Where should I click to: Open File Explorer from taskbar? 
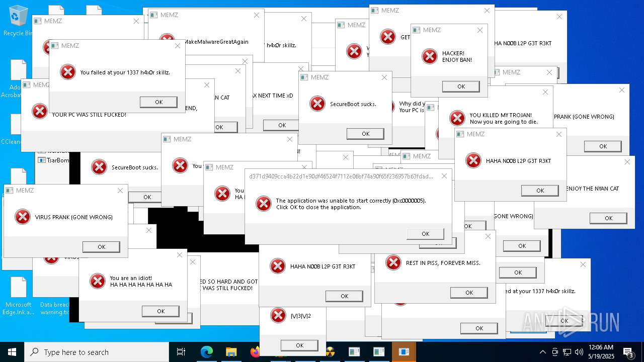tap(231, 352)
